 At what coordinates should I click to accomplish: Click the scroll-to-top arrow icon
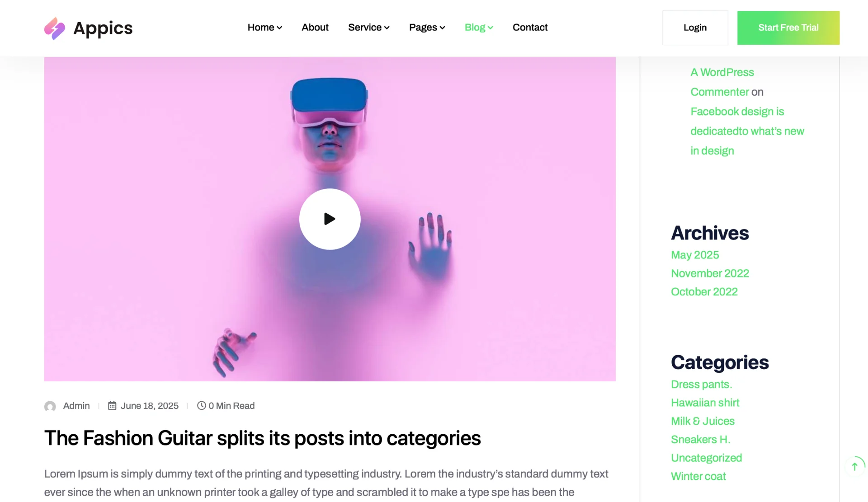(854, 466)
